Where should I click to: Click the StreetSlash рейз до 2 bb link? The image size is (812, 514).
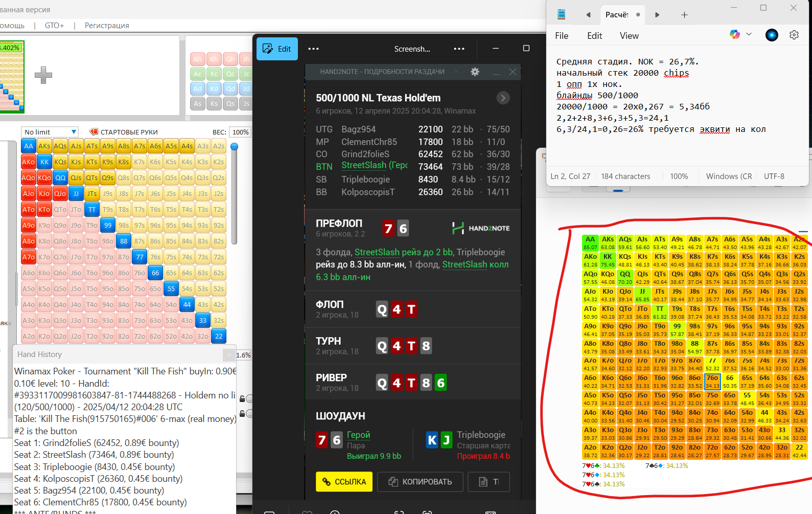click(x=404, y=252)
